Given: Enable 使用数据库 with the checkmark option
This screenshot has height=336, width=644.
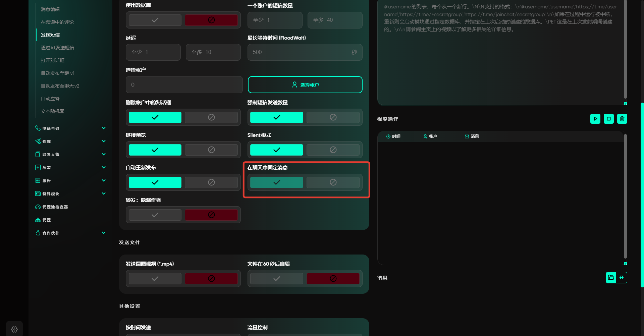Looking at the screenshot, I should [x=155, y=20].
